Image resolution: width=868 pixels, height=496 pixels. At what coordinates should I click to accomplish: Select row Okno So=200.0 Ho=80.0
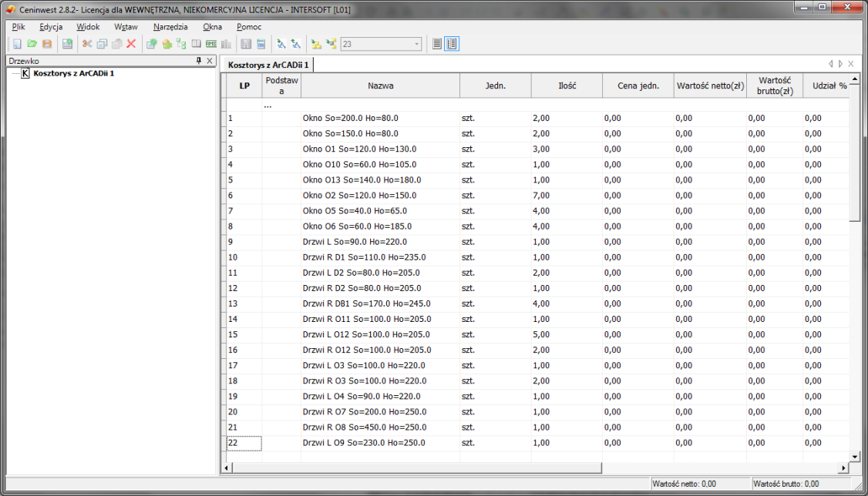(537, 118)
